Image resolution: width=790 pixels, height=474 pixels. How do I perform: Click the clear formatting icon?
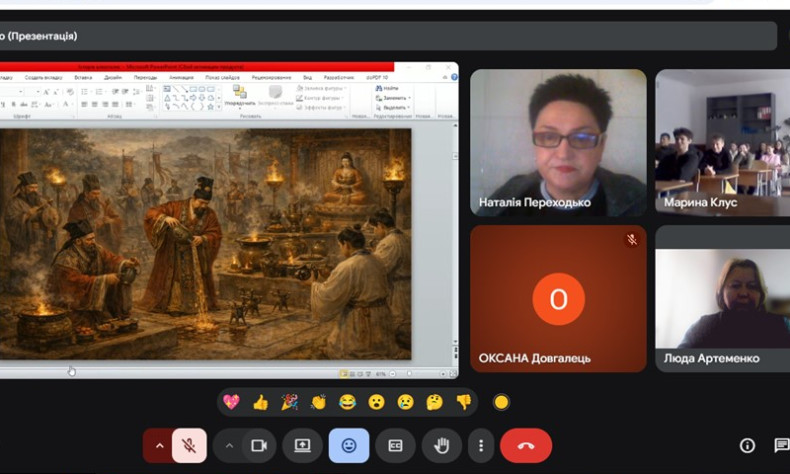tap(70, 92)
